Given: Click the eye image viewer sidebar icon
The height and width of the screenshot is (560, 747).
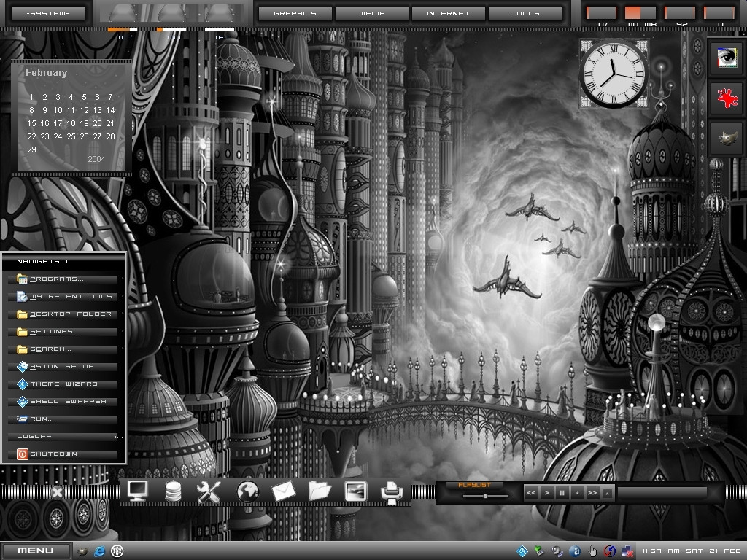Looking at the screenshot, I should 727,57.
